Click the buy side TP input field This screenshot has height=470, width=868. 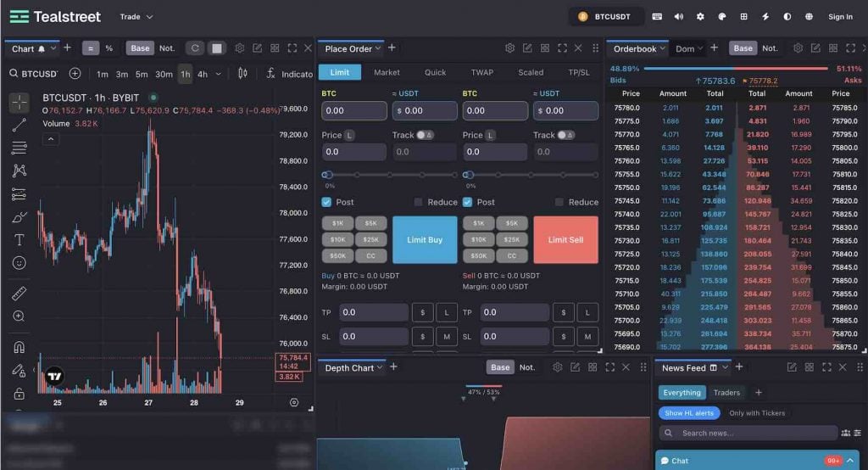point(374,312)
